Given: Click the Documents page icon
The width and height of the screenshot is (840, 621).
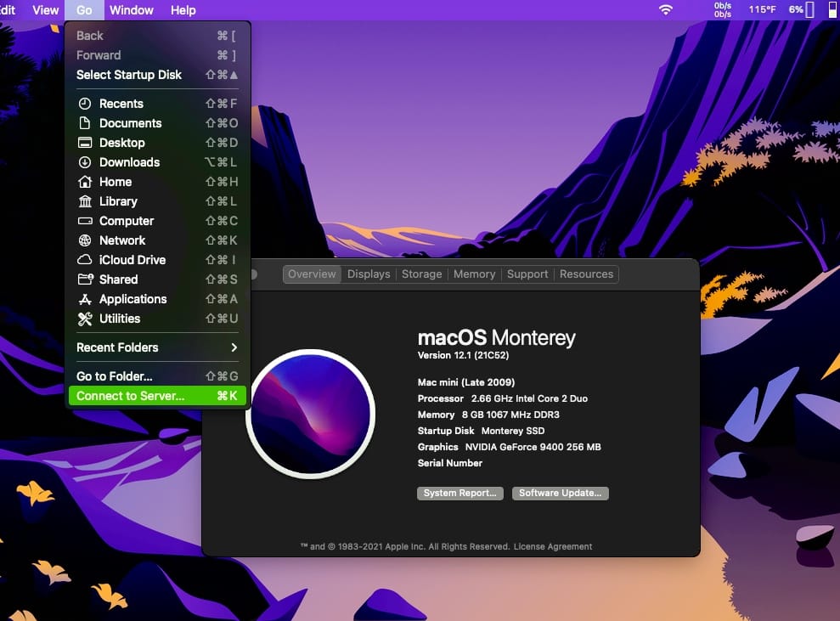Looking at the screenshot, I should [x=85, y=123].
